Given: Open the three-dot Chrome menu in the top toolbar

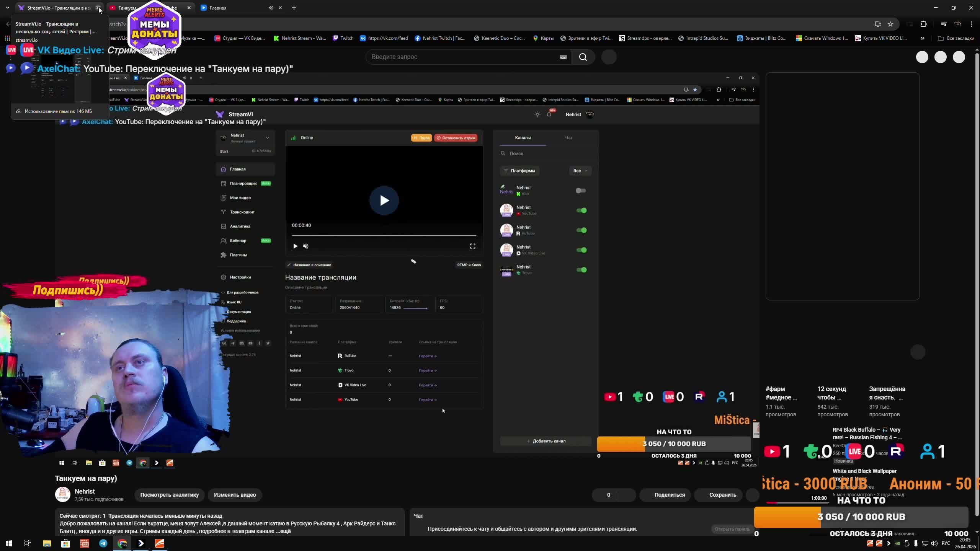Looking at the screenshot, I should (x=972, y=24).
